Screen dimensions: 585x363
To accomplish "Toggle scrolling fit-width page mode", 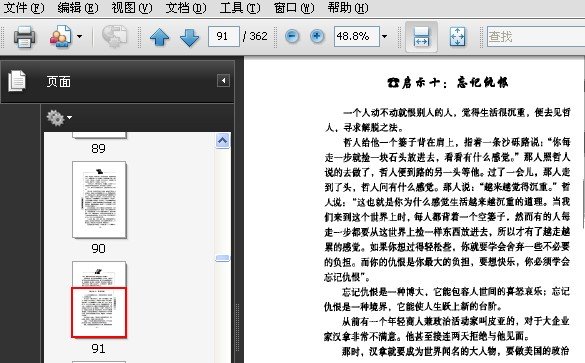I will 422,37.
